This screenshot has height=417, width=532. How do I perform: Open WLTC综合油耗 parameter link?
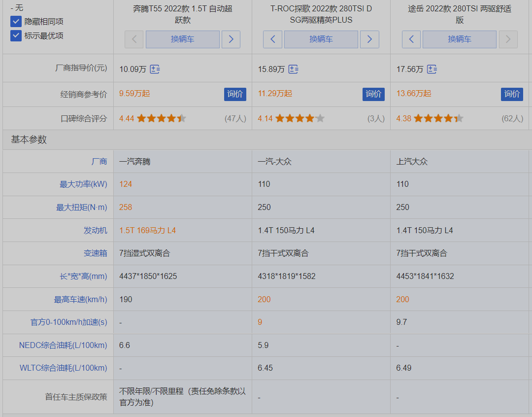click(64, 368)
